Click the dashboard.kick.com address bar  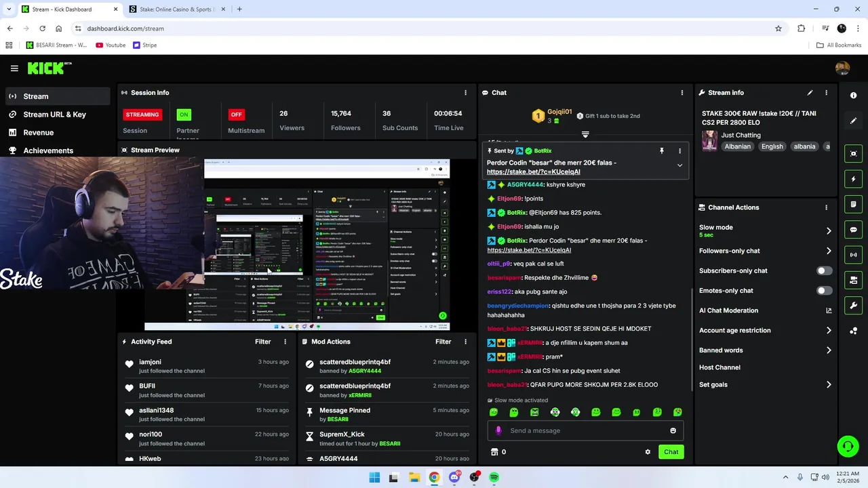tap(427, 28)
